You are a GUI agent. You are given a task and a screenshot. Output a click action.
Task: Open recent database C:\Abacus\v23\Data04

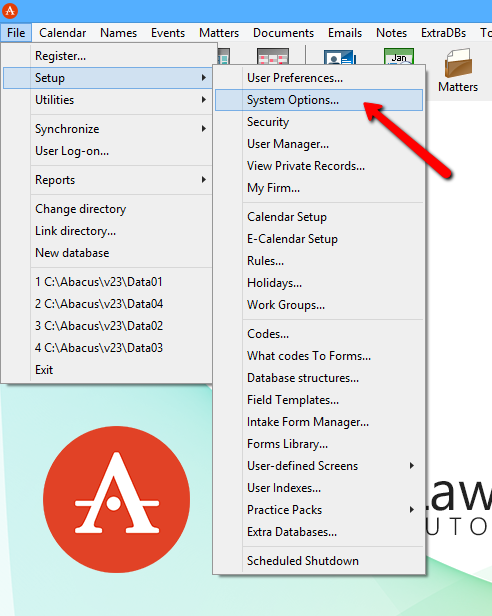tap(108, 304)
